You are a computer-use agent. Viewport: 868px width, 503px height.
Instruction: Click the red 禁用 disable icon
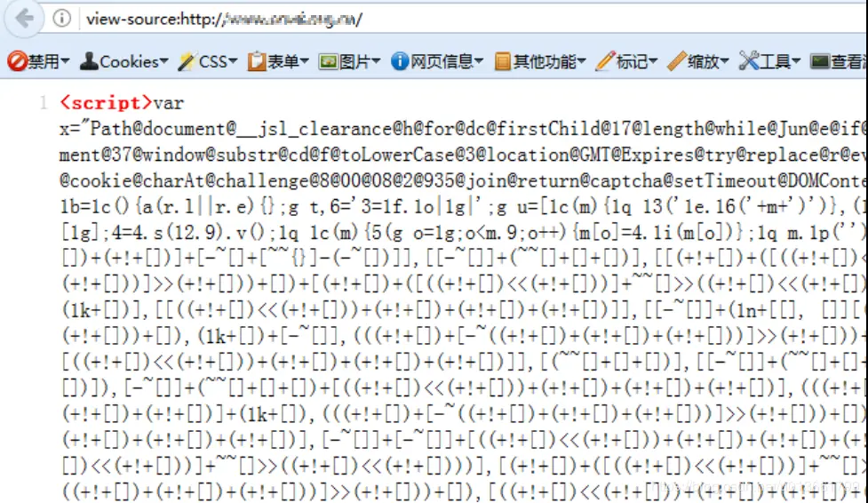[x=17, y=61]
